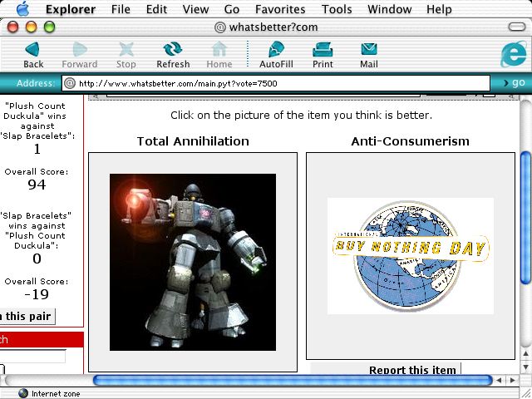Click the Overall Score value 94
This screenshot has height=399, width=532.
37,185
